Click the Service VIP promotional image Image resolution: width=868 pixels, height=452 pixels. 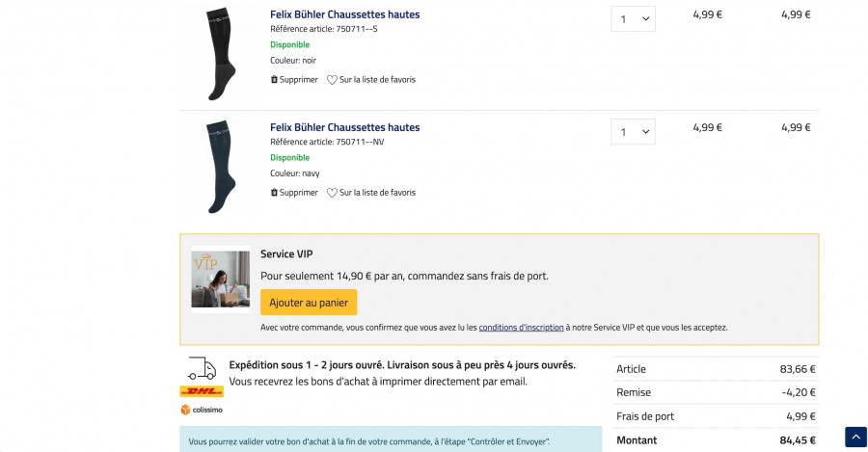coord(220,279)
